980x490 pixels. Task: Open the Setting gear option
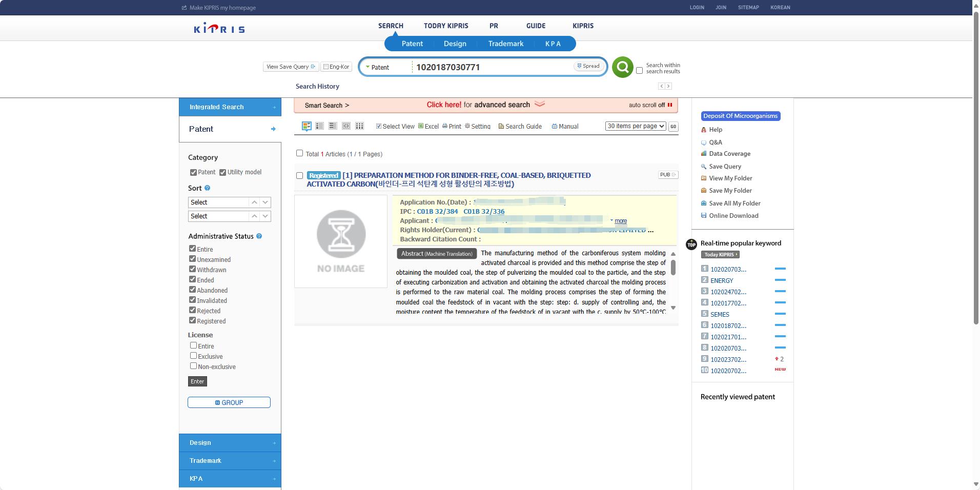click(x=478, y=126)
